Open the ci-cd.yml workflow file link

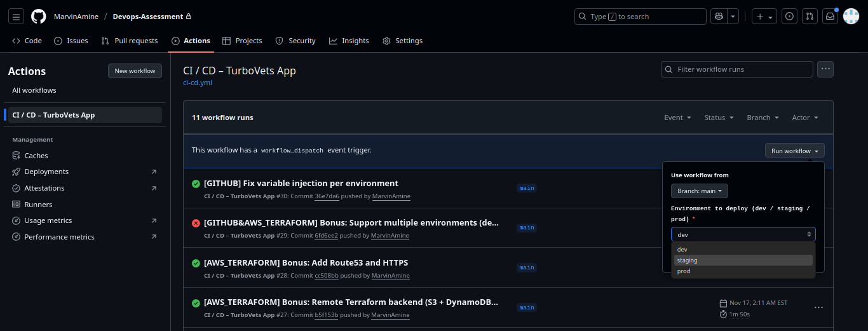[198, 83]
